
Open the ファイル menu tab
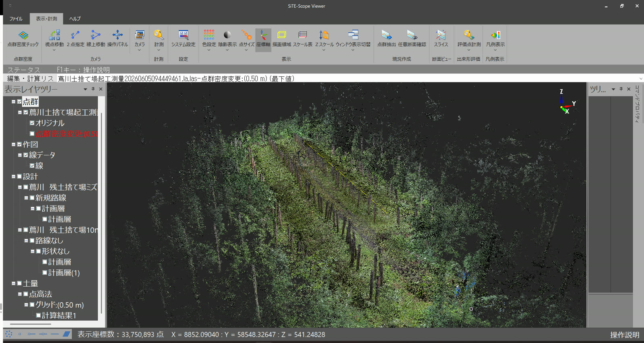(x=16, y=19)
